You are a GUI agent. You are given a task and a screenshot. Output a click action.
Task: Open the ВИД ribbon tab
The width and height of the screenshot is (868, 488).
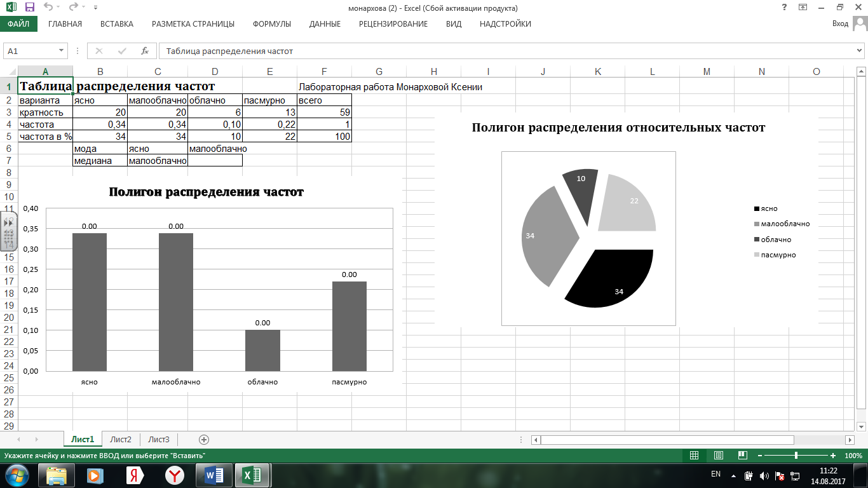pos(454,24)
